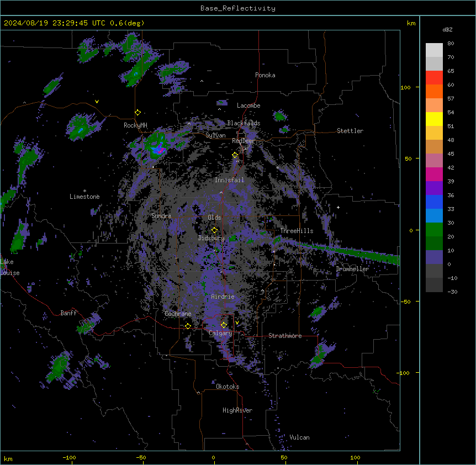Select the white caret marker southwest of Okotoks

click(x=199, y=393)
